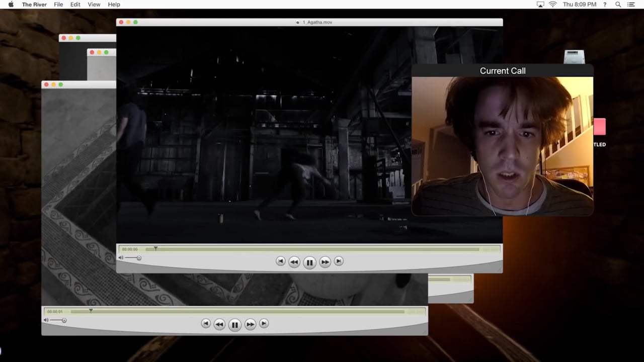
Task: Click the Thu 8:09 PM clock
Action: [580, 5]
